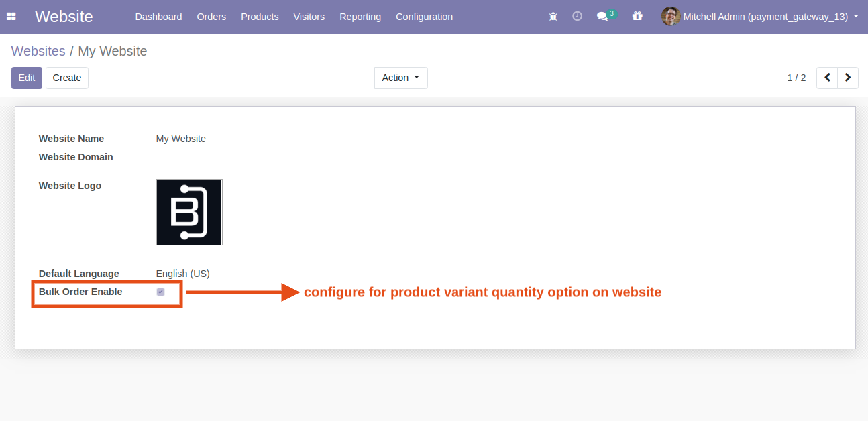Expand the Action dropdown
868x421 pixels.
(400, 78)
